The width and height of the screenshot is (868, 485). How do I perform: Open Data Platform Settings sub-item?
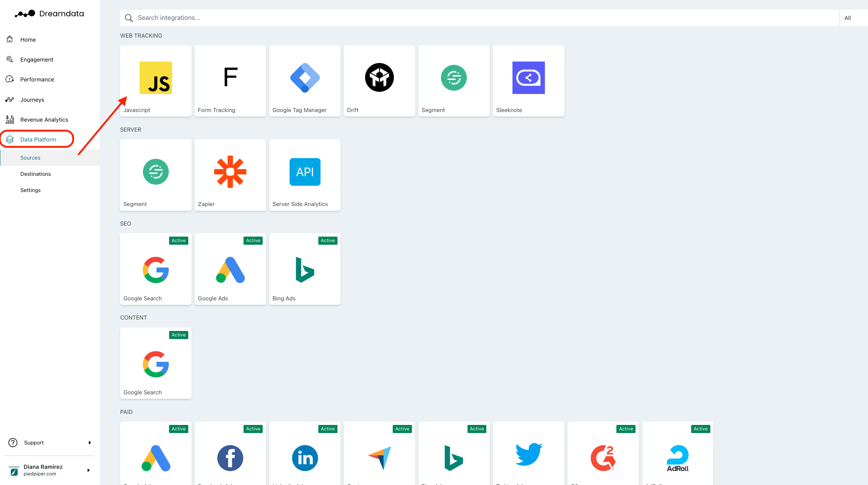pos(30,190)
